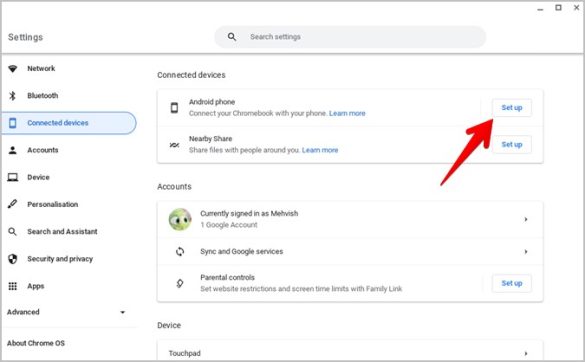Open About Chrome OS
Screen dimensions: 585x362
36,343
